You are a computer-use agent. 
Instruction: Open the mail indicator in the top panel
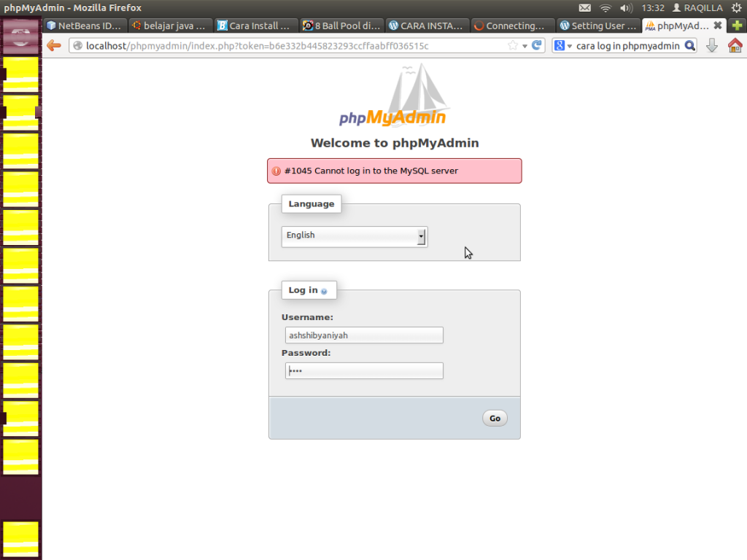[x=584, y=7]
